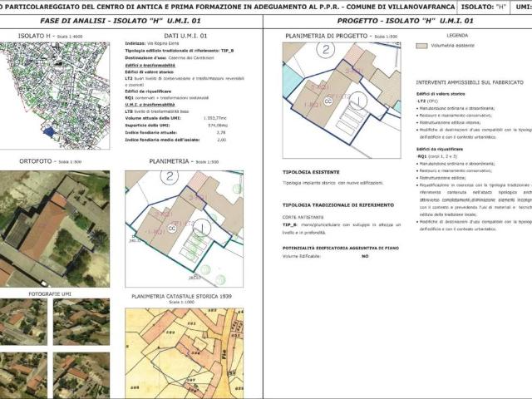Open the project planimetria map
532x399 pixels.
[x=342, y=100]
